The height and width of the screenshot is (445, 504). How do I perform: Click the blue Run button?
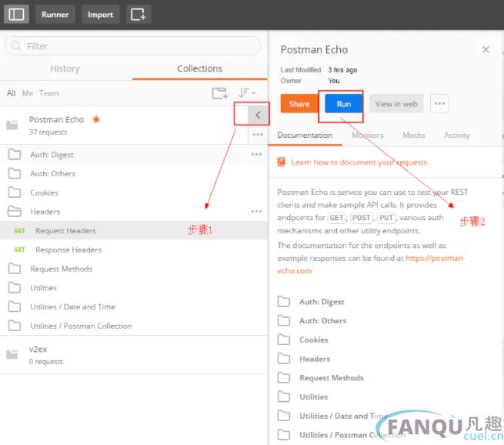coord(344,104)
